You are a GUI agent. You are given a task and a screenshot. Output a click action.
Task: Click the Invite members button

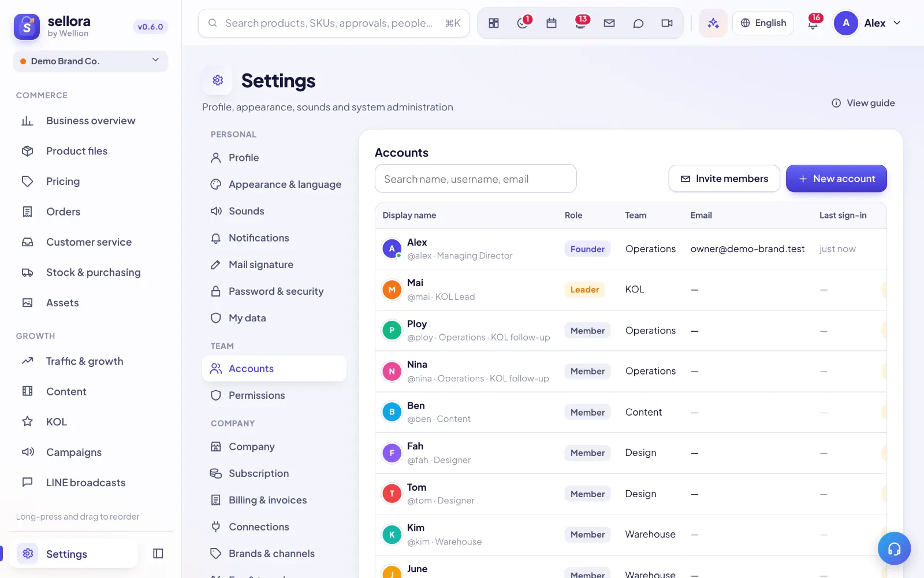click(x=724, y=179)
